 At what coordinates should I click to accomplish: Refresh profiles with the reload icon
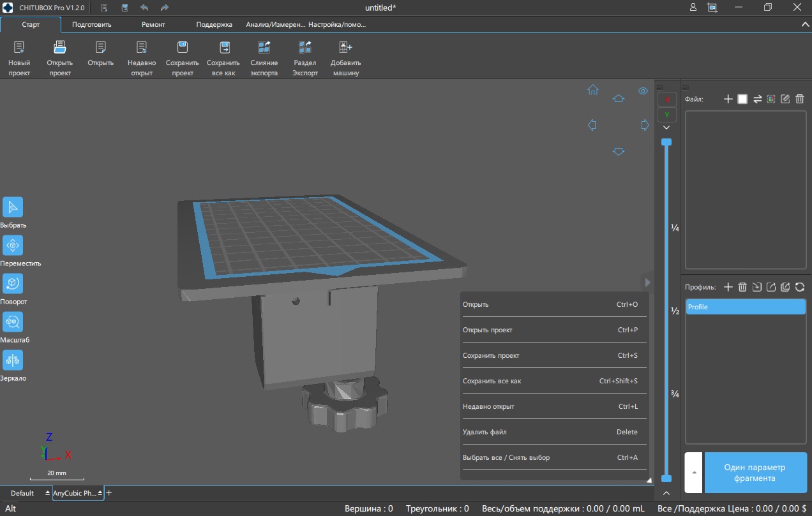[799, 287]
